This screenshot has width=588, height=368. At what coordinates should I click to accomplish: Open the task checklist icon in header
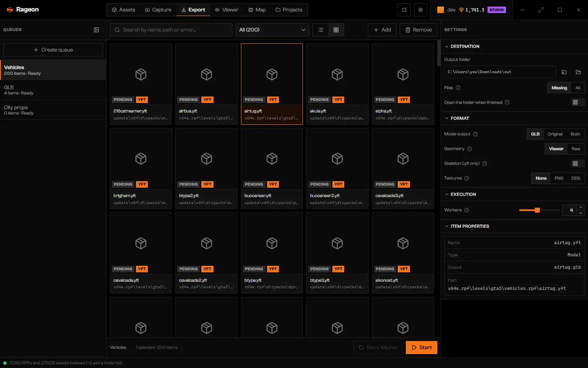(404, 10)
